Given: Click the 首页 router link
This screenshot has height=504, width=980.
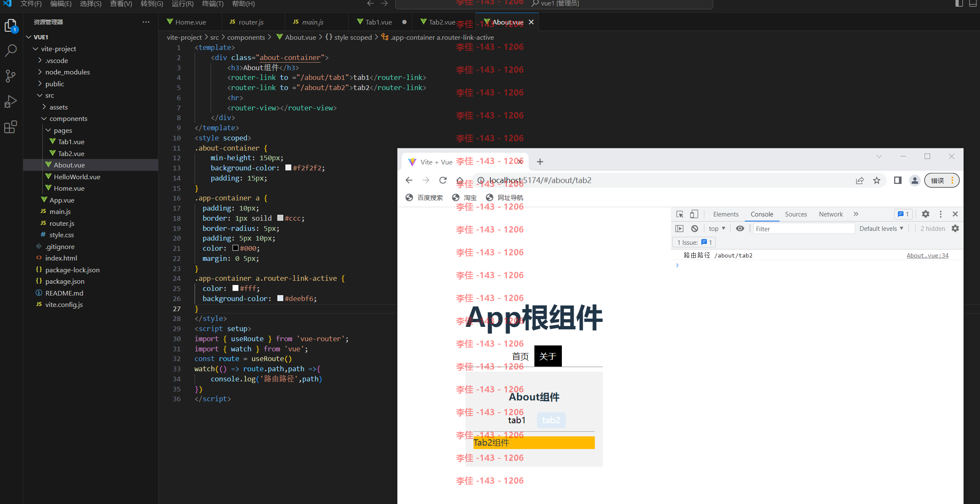Looking at the screenshot, I should pyautogui.click(x=520, y=356).
